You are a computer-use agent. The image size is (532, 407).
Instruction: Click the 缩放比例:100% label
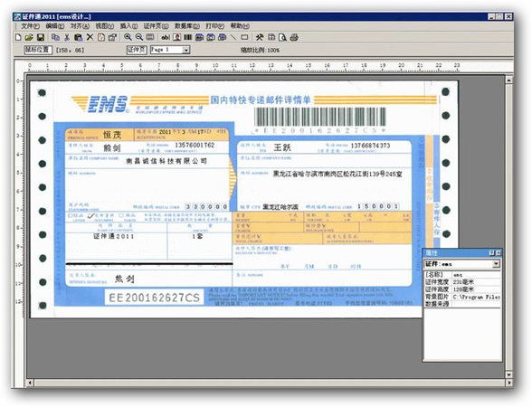click(x=260, y=51)
